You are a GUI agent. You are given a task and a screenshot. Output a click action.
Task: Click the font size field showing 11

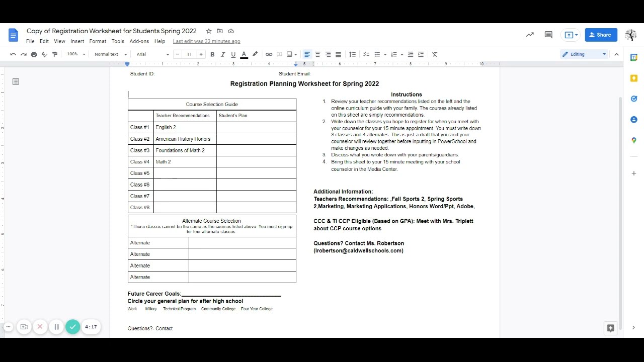pos(189,54)
